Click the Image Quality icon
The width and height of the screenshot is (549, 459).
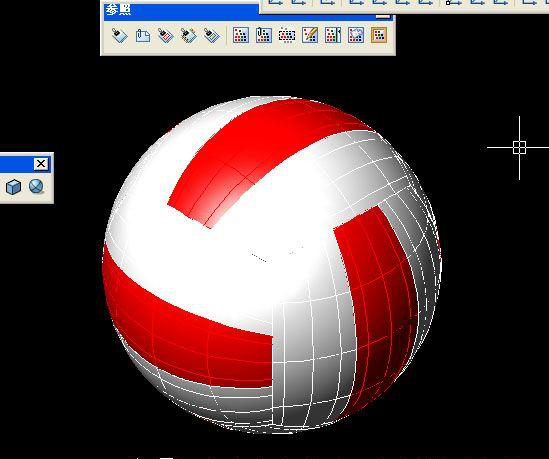click(333, 35)
